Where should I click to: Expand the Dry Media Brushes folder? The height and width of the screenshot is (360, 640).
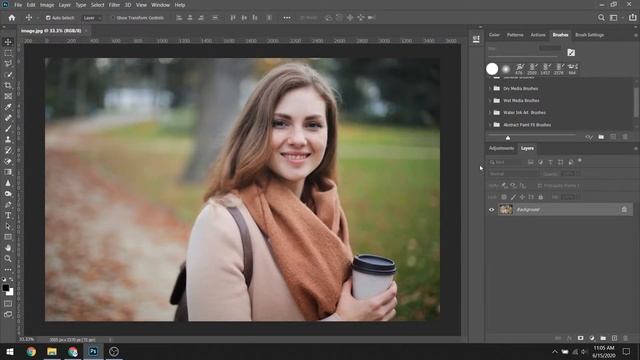point(490,89)
